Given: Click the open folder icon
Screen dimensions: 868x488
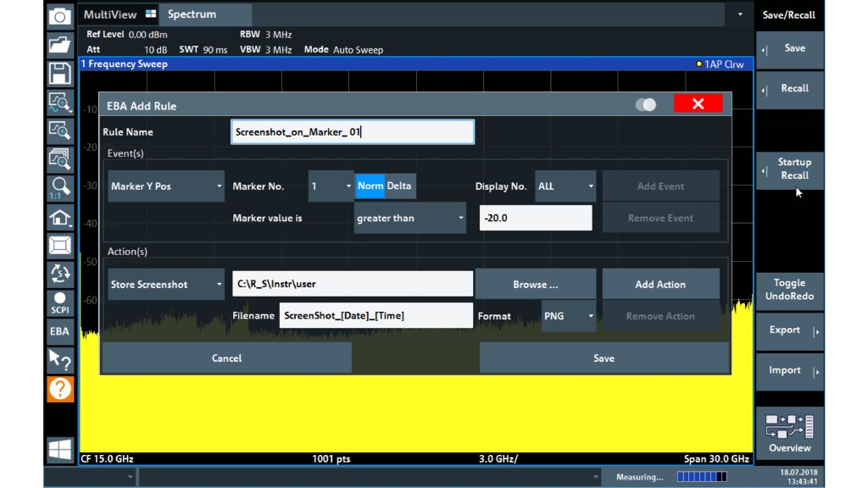Looking at the screenshot, I should point(60,44).
